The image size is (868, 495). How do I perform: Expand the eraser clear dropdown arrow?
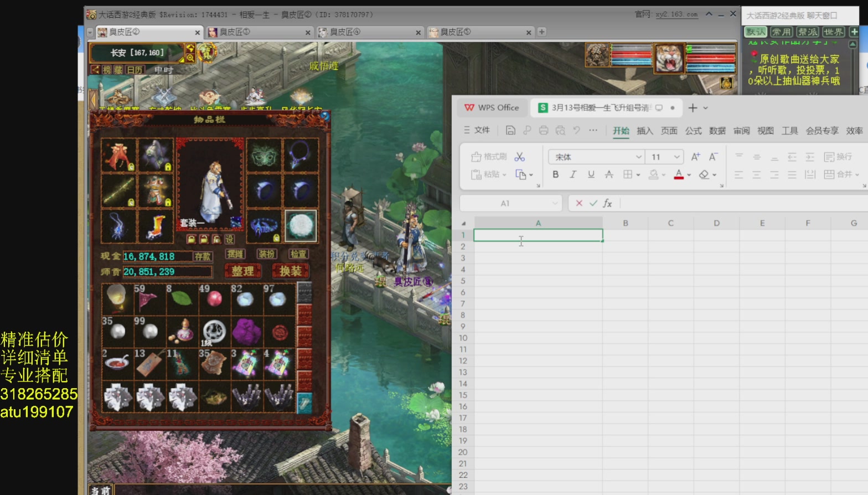click(715, 175)
